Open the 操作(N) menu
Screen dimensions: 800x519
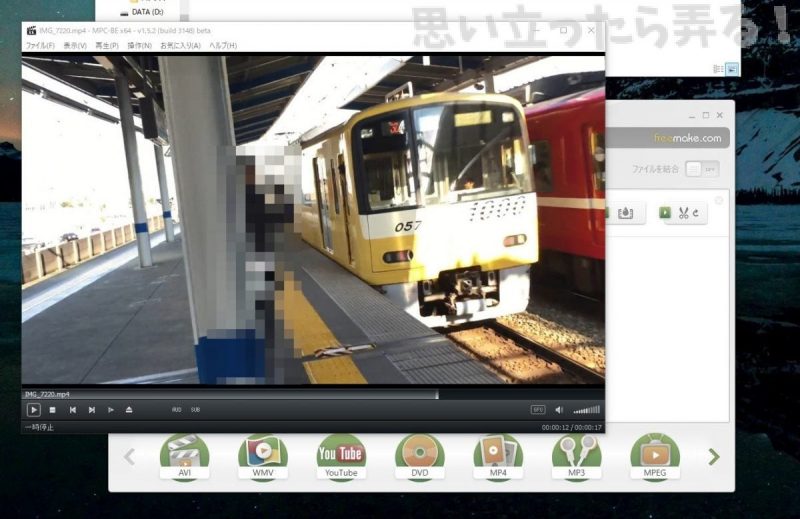coord(139,45)
